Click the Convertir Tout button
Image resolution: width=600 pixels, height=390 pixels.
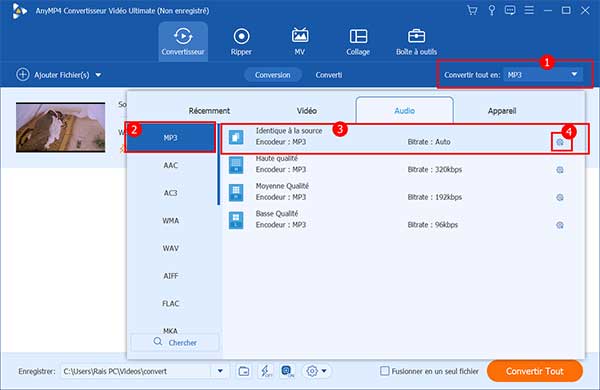point(535,371)
